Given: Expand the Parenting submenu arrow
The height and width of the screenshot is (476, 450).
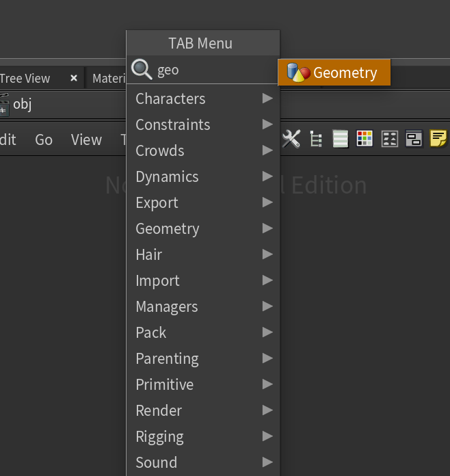Looking at the screenshot, I should tap(267, 358).
